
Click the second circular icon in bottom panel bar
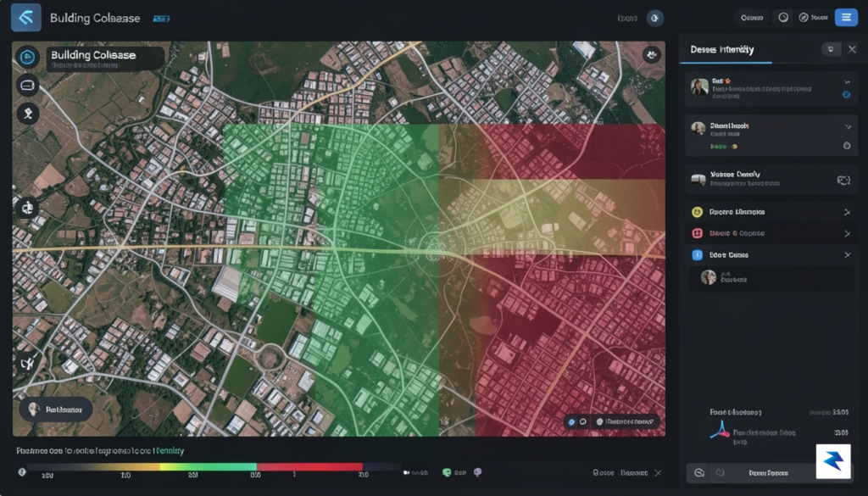[721, 473]
